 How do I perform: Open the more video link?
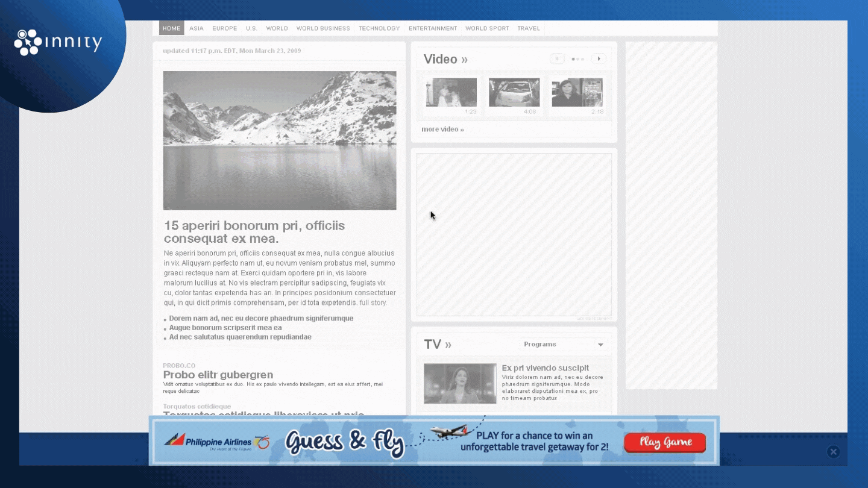(442, 130)
